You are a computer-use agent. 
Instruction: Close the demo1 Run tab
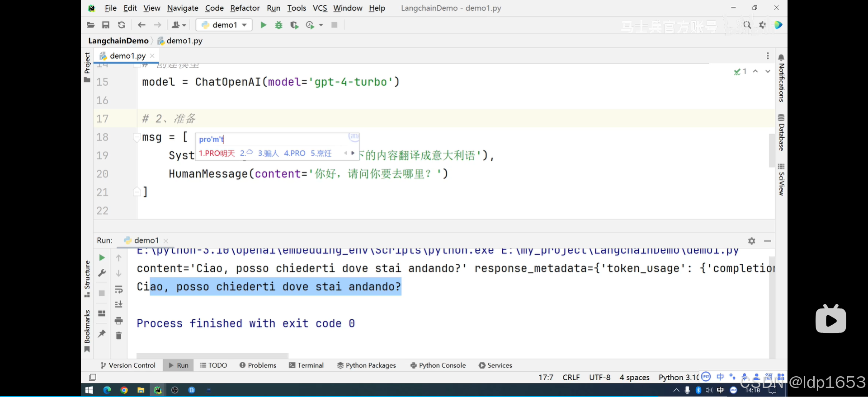[166, 241]
